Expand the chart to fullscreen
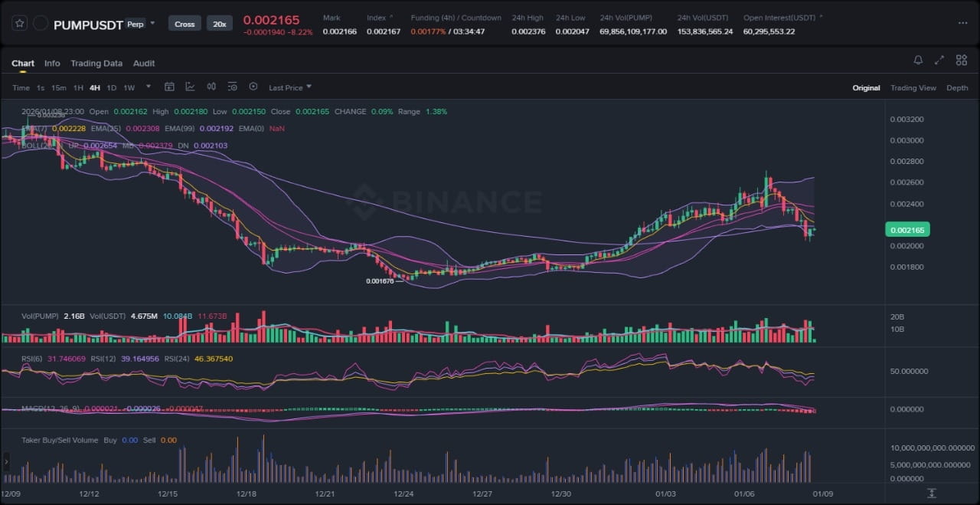The width and height of the screenshot is (980, 505). pyautogui.click(x=939, y=60)
